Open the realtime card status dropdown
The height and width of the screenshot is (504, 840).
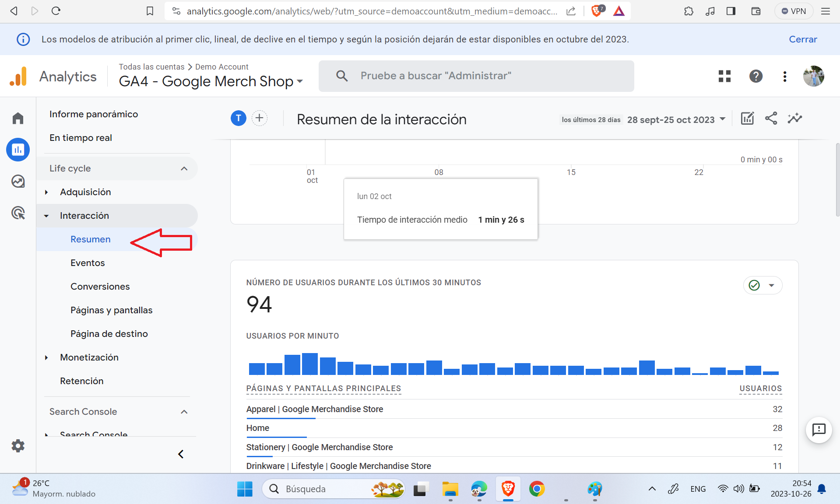[763, 285]
